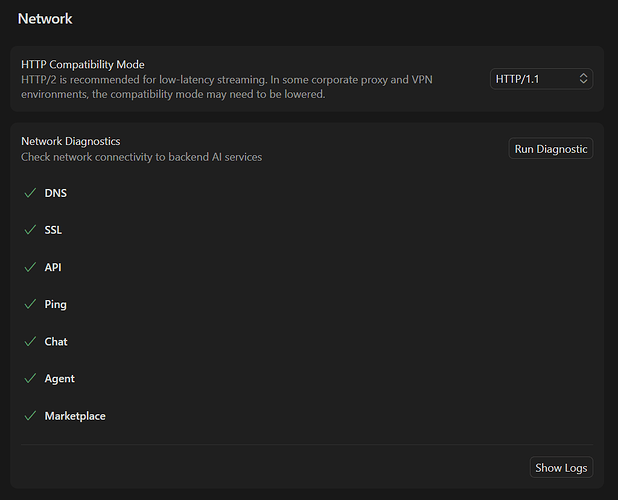The image size is (618, 500).
Task: Click the Agent passed checkmark icon
Action: point(29,378)
